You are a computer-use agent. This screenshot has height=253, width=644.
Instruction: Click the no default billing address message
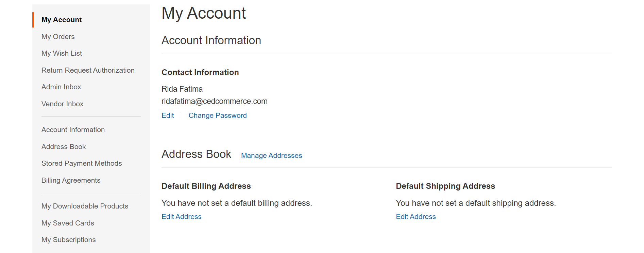pyautogui.click(x=237, y=203)
